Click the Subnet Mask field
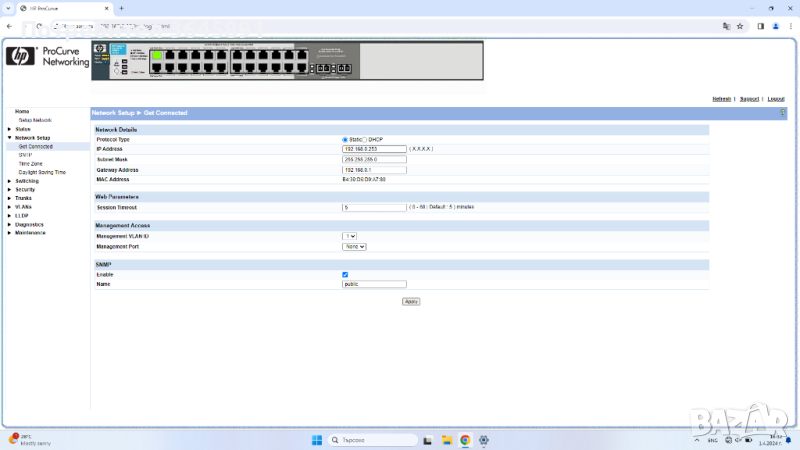The height and width of the screenshot is (450, 800). (374, 160)
